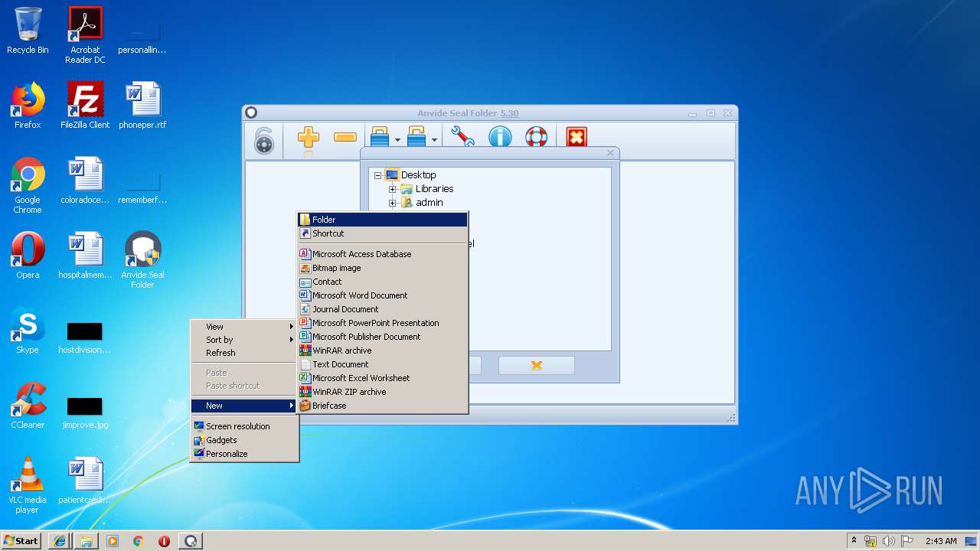Click the open padlock Unprotect icon

point(416,138)
